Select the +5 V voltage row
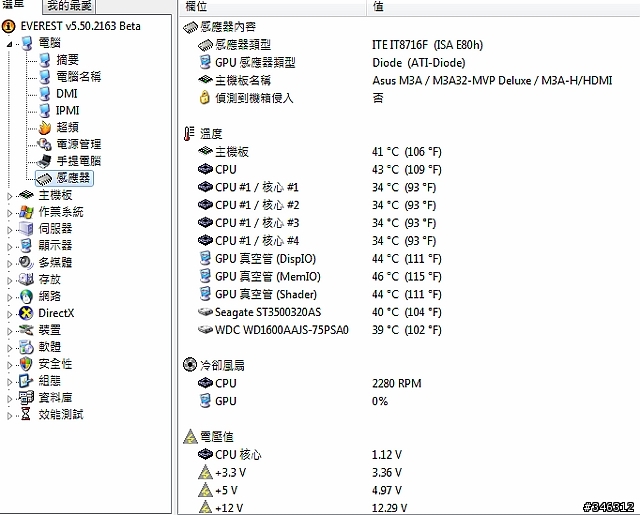Image resolution: width=640 pixels, height=515 pixels. [x=408, y=490]
